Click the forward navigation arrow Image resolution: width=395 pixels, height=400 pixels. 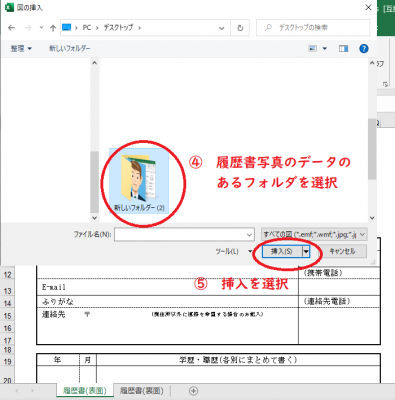28,28
